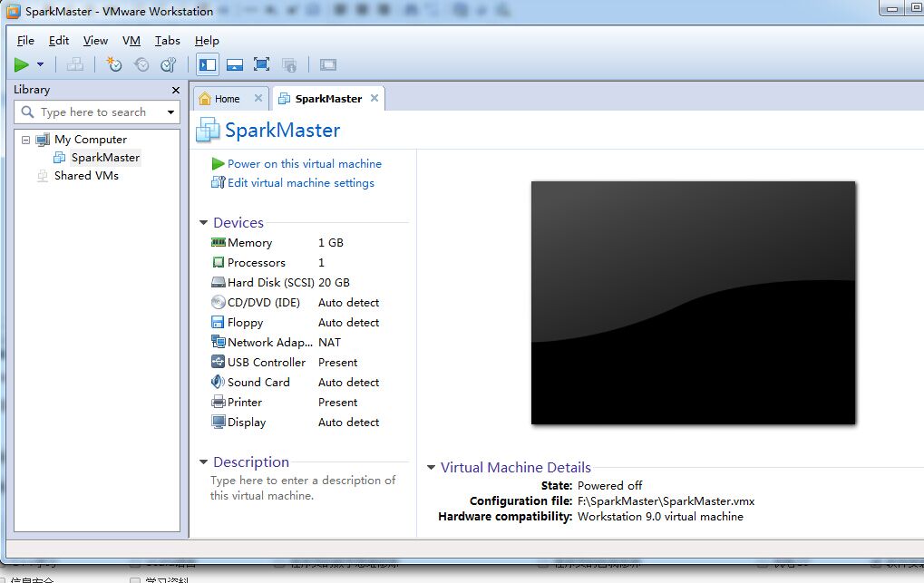Collapse the Description section

203,462
